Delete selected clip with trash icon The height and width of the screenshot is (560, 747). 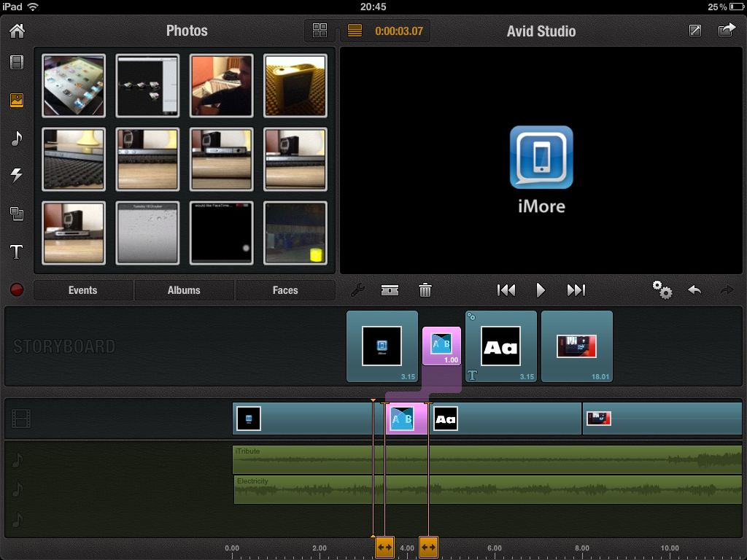[425, 289]
